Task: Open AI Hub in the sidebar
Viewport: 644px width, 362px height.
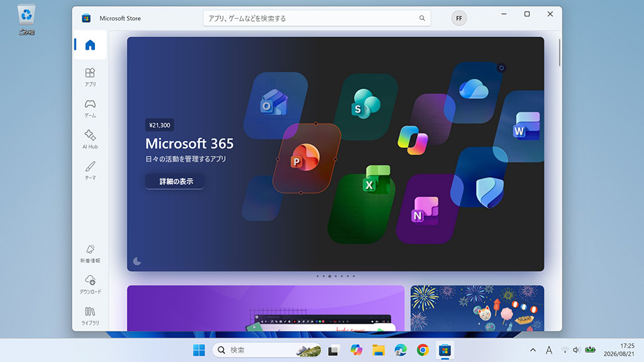Action: 90,139
